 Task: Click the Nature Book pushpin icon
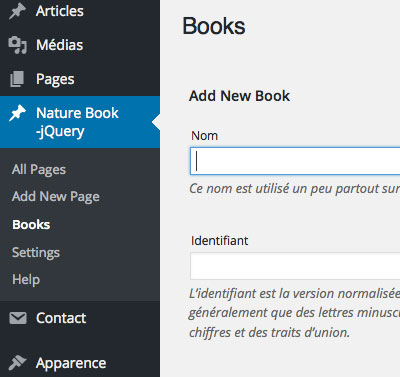17,113
